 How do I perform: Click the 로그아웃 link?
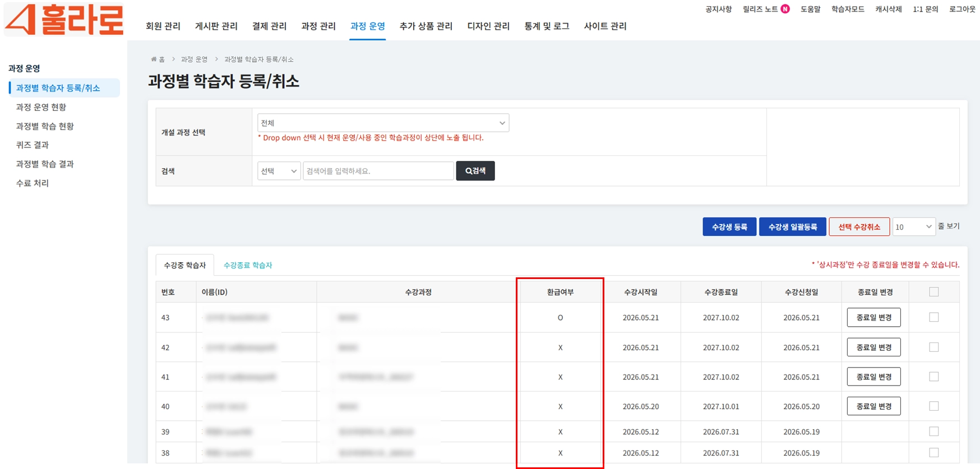[962, 9]
